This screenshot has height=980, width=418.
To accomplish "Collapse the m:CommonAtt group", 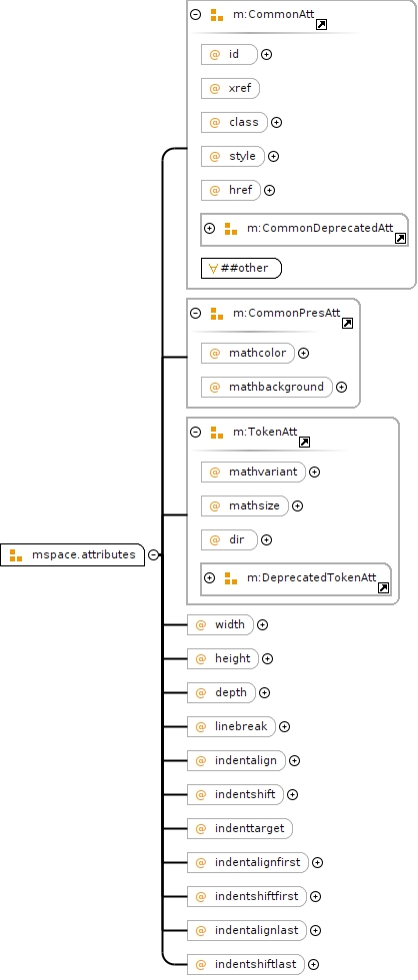I will [196, 14].
